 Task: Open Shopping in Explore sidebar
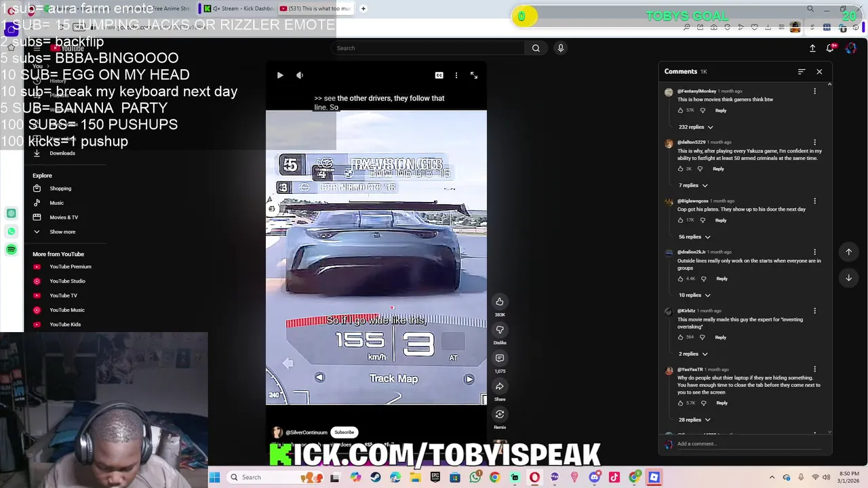61,188
